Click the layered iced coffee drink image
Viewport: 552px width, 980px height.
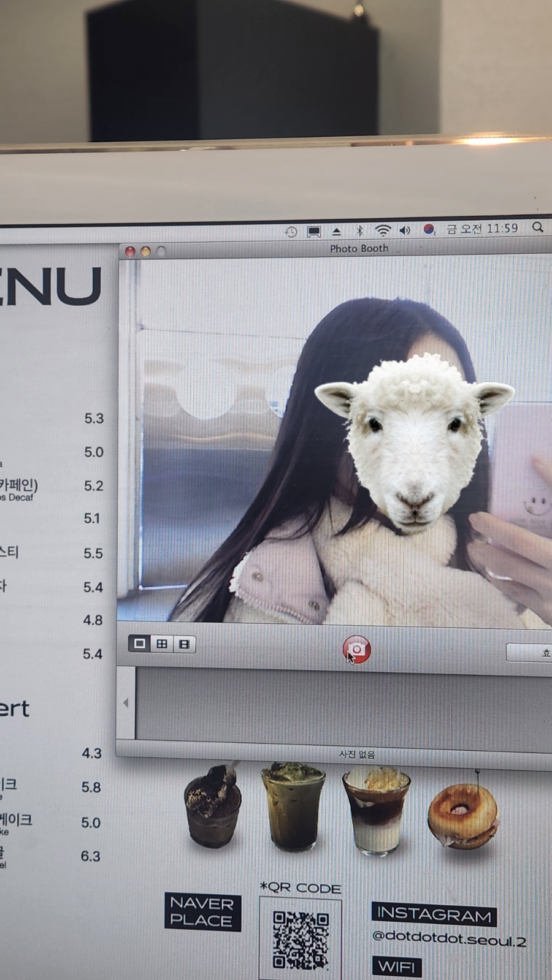coord(377,811)
